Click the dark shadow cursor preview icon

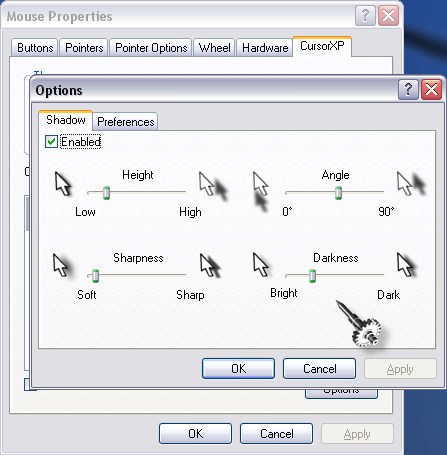coord(406,265)
